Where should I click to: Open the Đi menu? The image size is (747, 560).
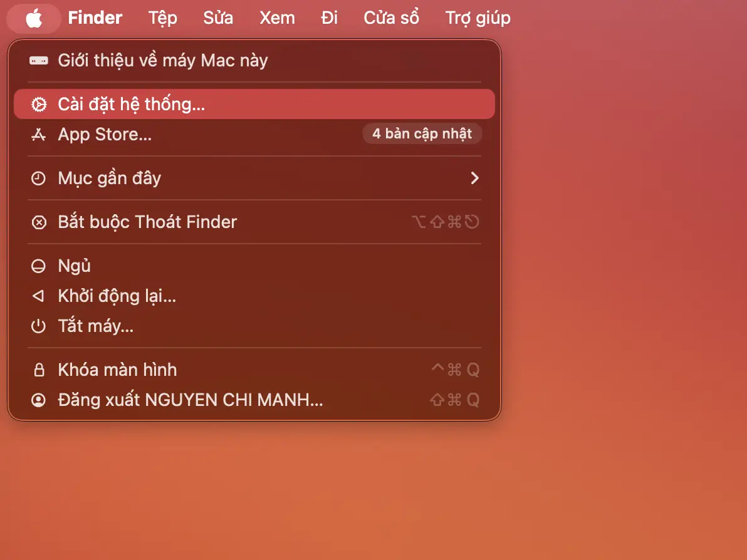(x=329, y=18)
